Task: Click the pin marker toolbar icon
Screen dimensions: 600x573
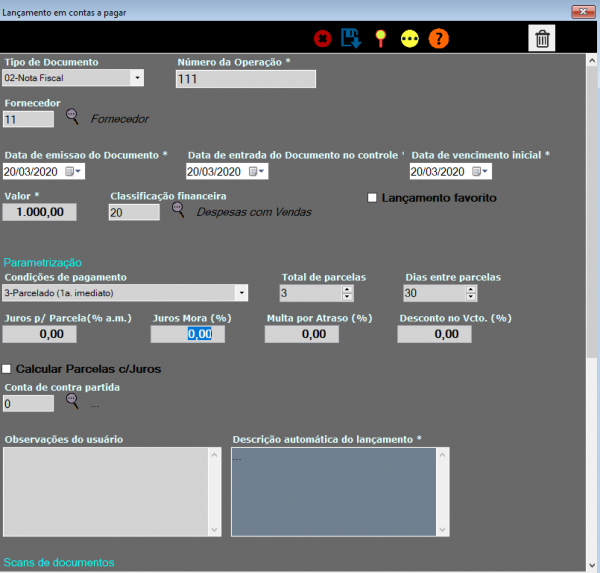Action: [380, 39]
